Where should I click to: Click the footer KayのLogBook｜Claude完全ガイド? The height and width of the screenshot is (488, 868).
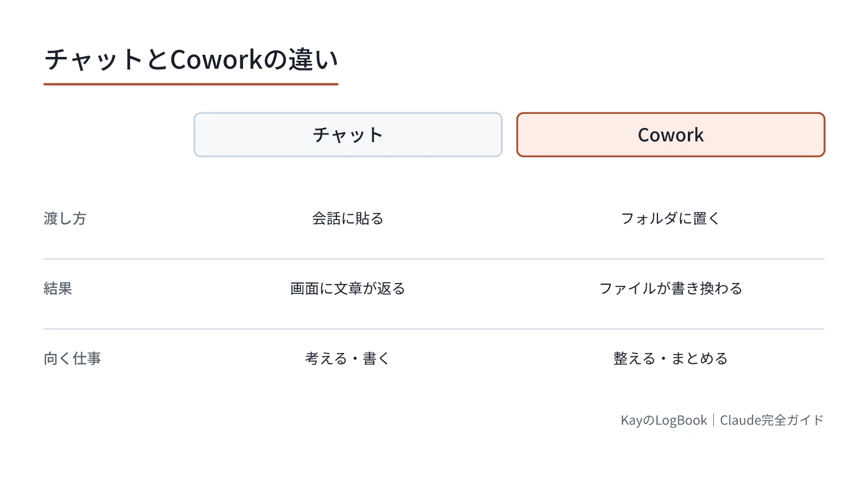tap(723, 420)
